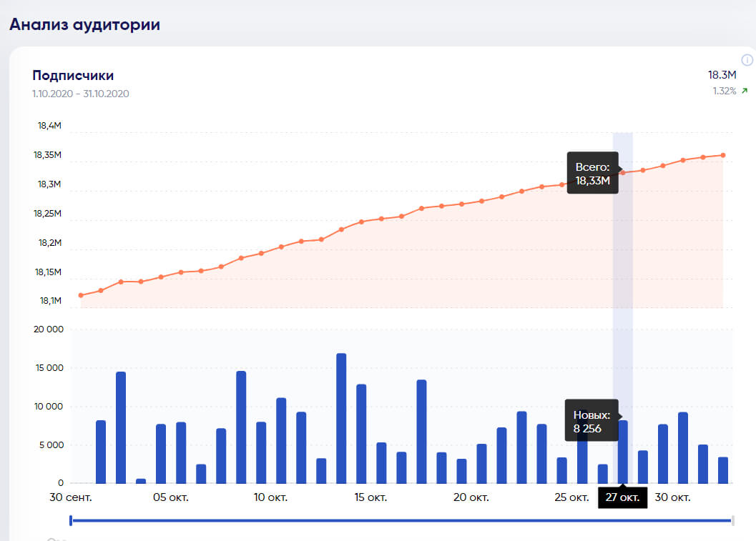Select the tallest blue bar in the chart
This screenshot has height=541, width=756.
click(341, 418)
